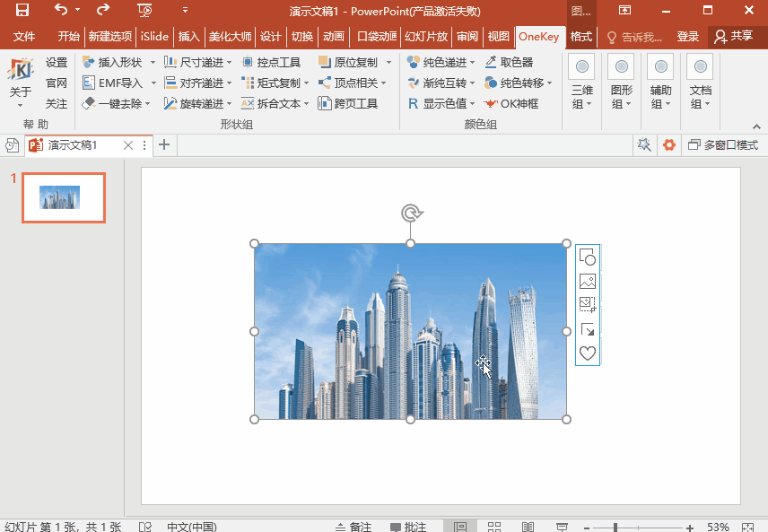
Task: Click the pin icon near 多窗口模式
Action: pos(643,145)
